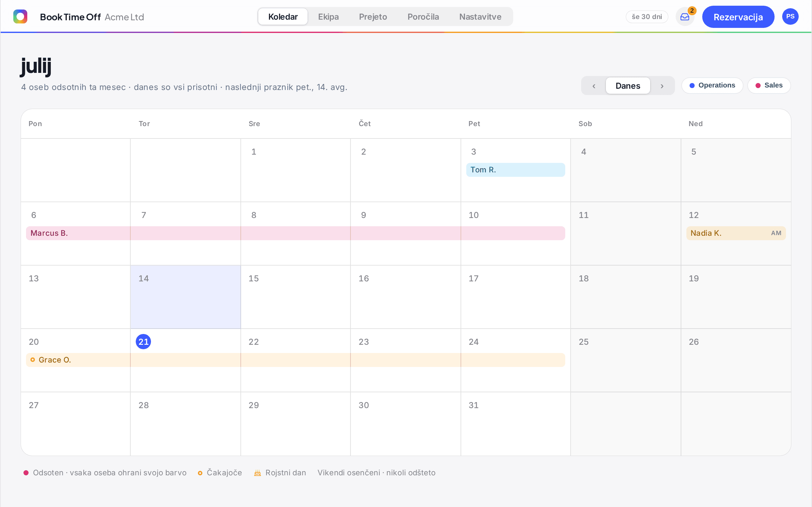Click the Rezervacija button

click(x=738, y=17)
